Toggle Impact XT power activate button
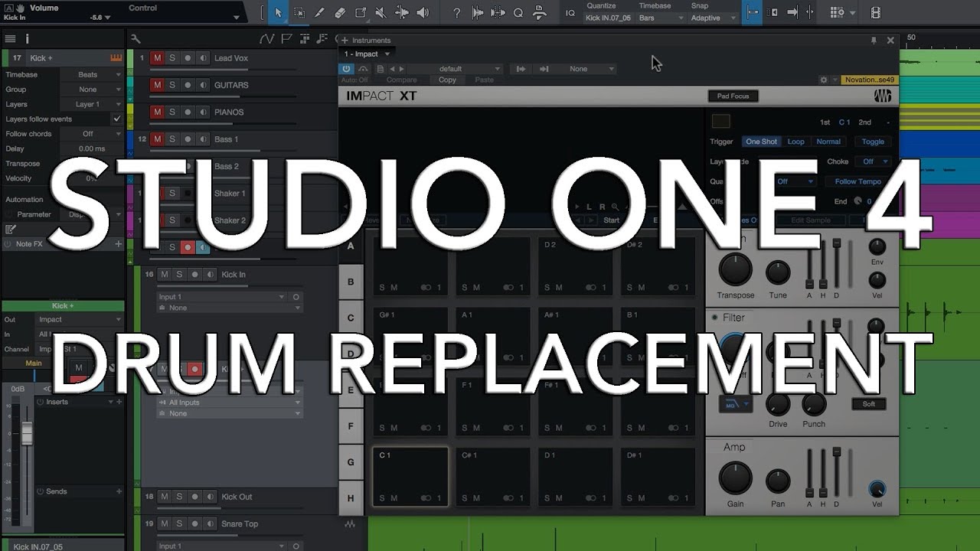 [346, 69]
